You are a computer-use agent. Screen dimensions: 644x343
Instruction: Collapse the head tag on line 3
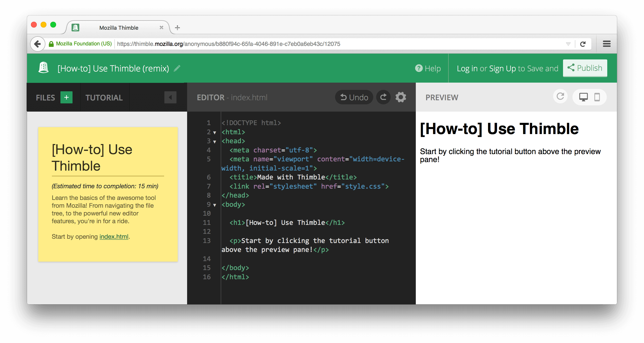click(x=214, y=142)
